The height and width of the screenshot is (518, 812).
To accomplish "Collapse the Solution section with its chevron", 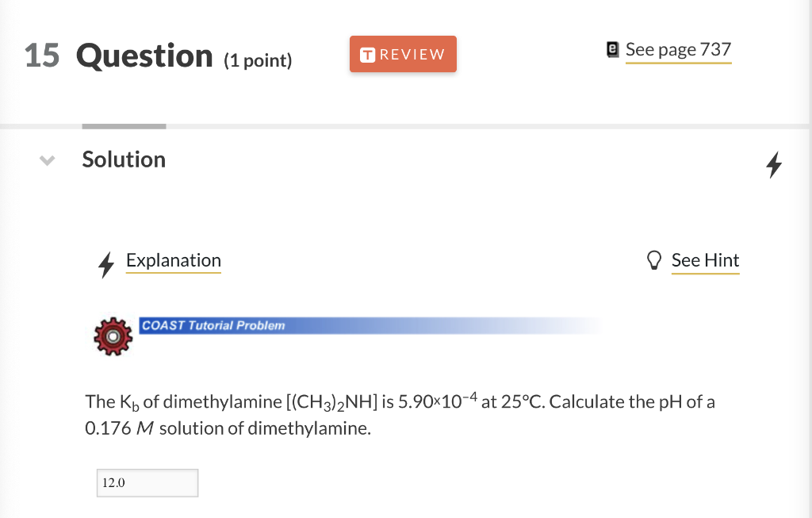I will [46, 160].
